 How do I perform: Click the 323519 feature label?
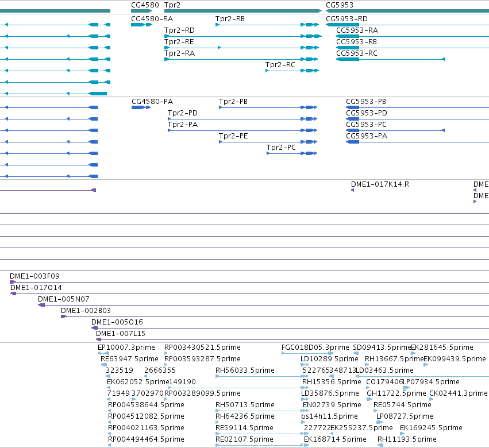point(119,370)
